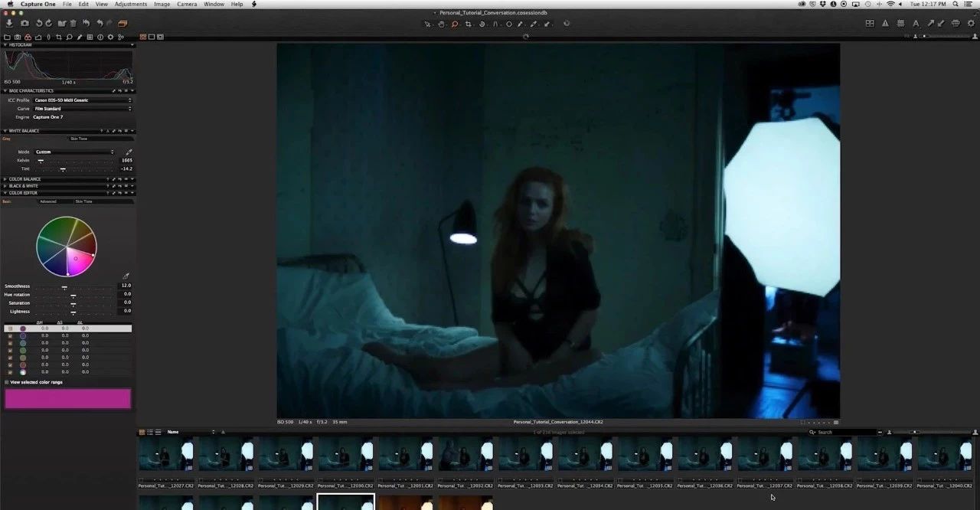
Task: Toggle checkbox of the last multicolor row
Action: [x=10, y=372]
